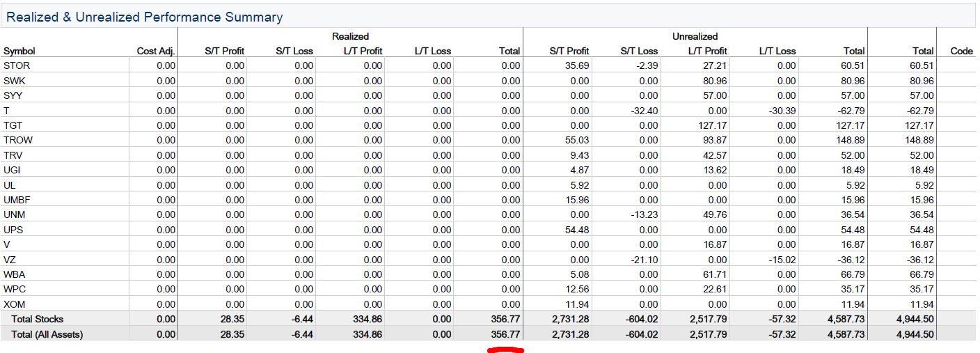
Task: Select the Total Stocks row label
Action: [x=38, y=319]
